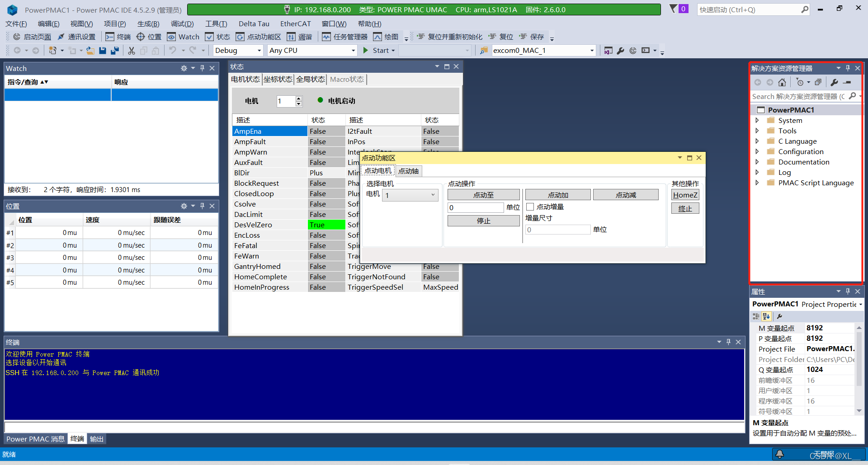The width and height of the screenshot is (868, 465).
Task: Pin the 终端 terminal panel
Action: (x=728, y=342)
